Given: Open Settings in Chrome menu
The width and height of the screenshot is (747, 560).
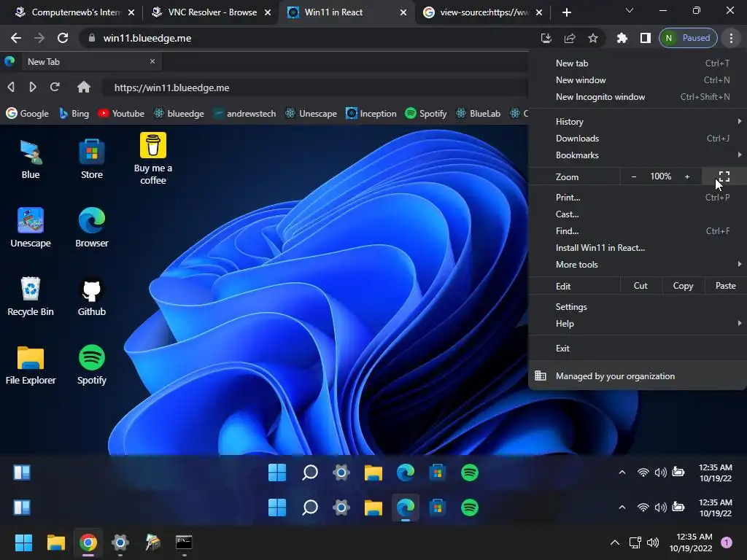Looking at the screenshot, I should pyautogui.click(x=638, y=307).
